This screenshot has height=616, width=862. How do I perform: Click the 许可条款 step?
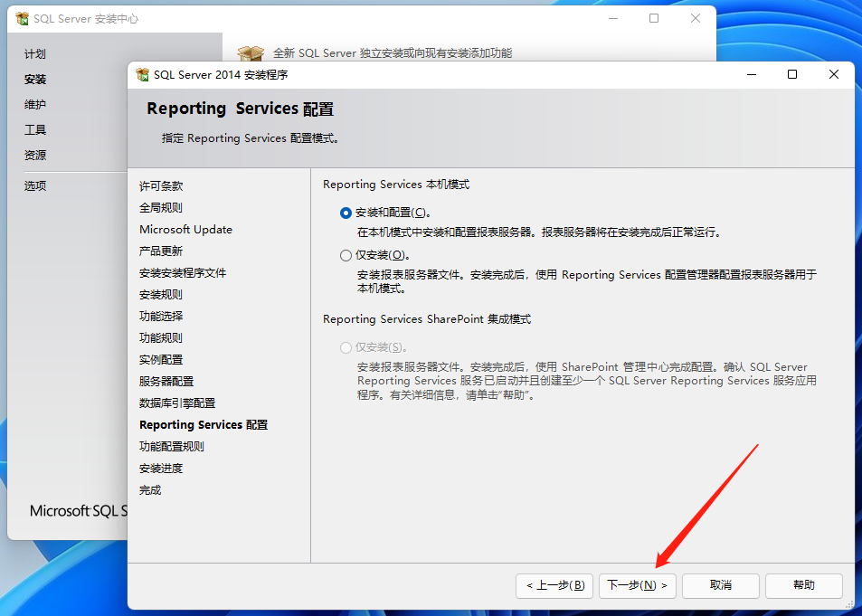pyautogui.click(x=161, y=186)
